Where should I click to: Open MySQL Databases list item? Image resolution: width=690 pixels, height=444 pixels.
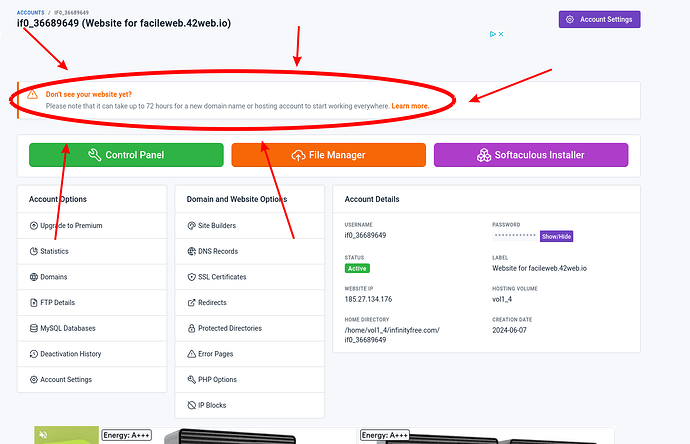pos(92,328)
